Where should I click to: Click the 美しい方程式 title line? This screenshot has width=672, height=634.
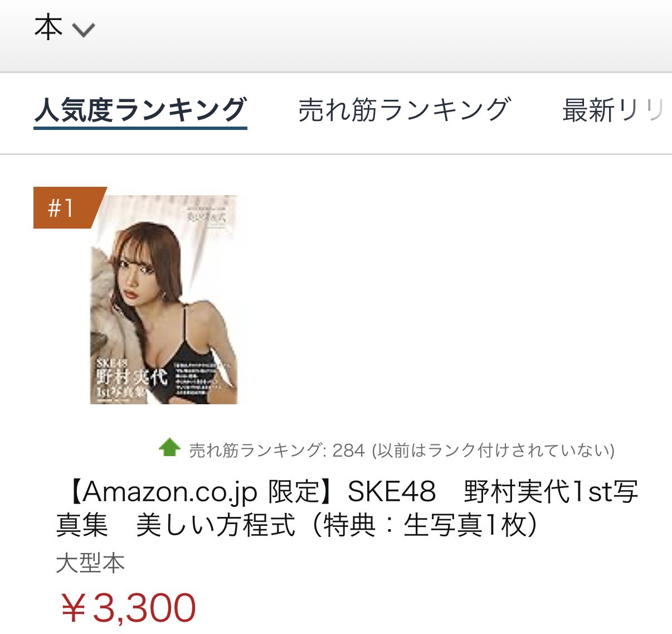pos(216,525)
